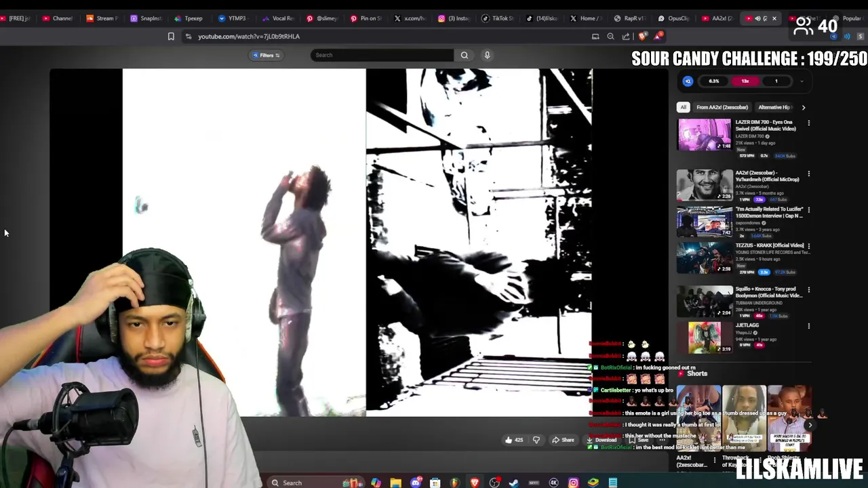The image size is (868, 488).
Task: Open the 1500Dxmon Interview video thumbnail
Action: (x=705, y=221)
